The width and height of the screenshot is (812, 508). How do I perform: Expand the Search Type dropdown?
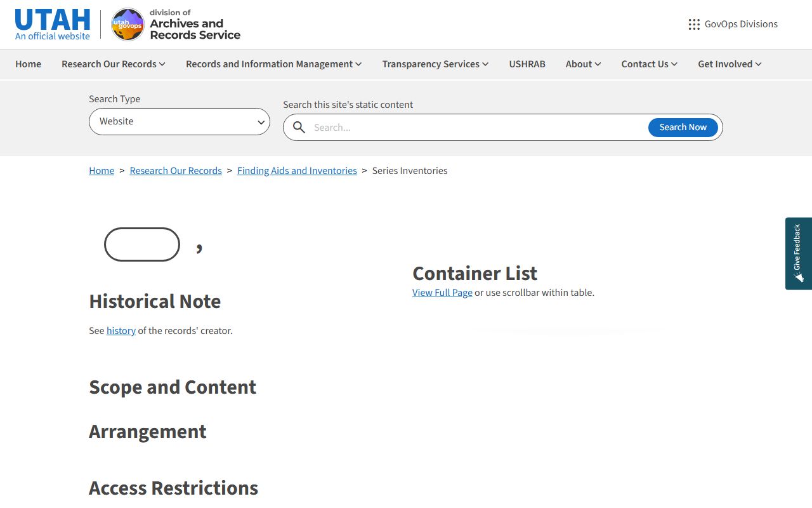point(180,121)
